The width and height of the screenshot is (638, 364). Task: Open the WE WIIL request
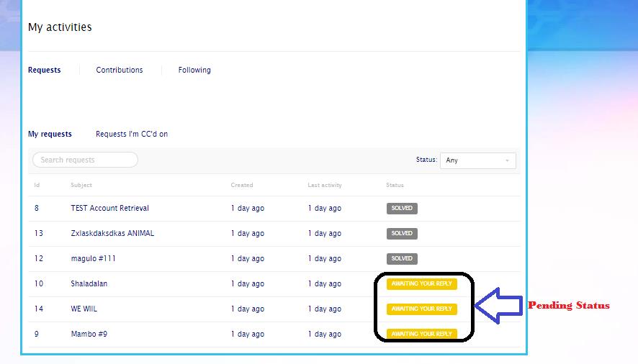(84, 309)
